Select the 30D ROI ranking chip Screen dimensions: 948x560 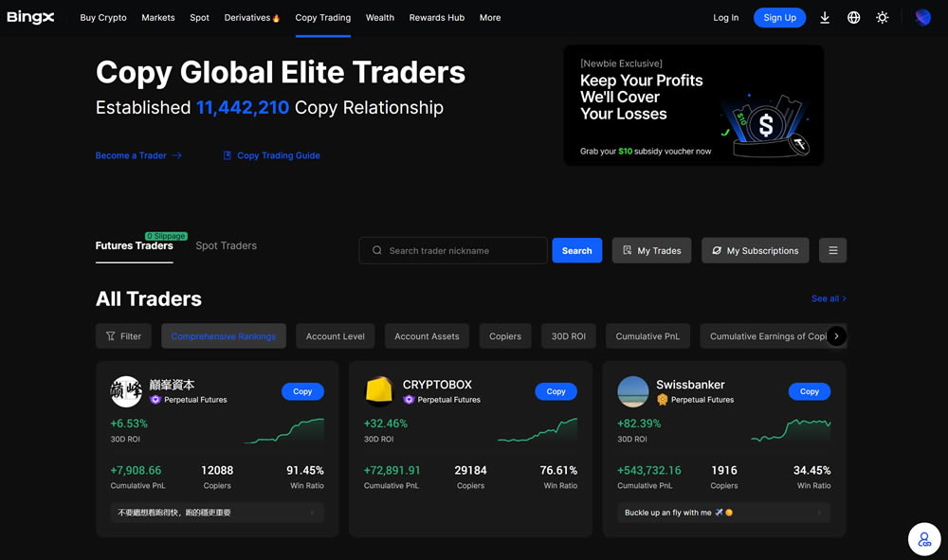coord(569,336)
